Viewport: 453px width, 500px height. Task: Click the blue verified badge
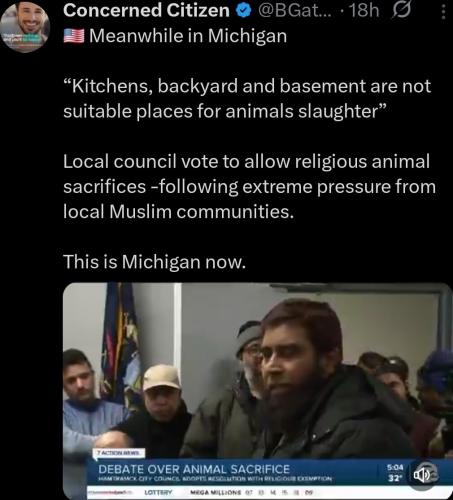243,11
